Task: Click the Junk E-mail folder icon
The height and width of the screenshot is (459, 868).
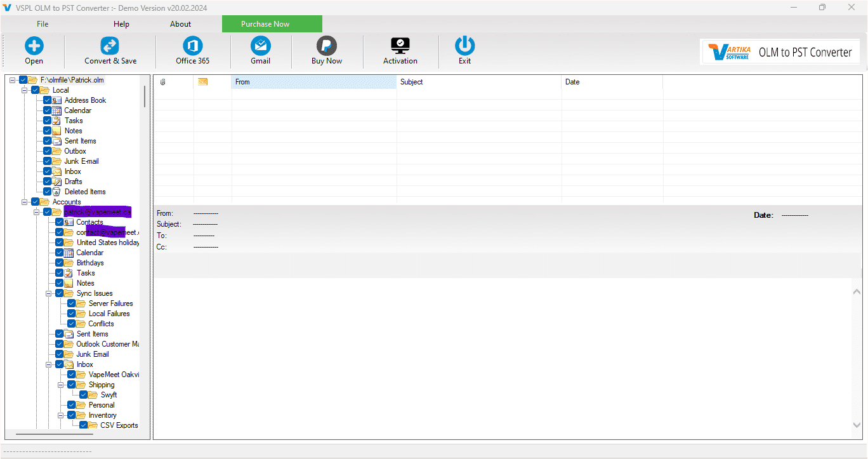Action: point(57,161)
